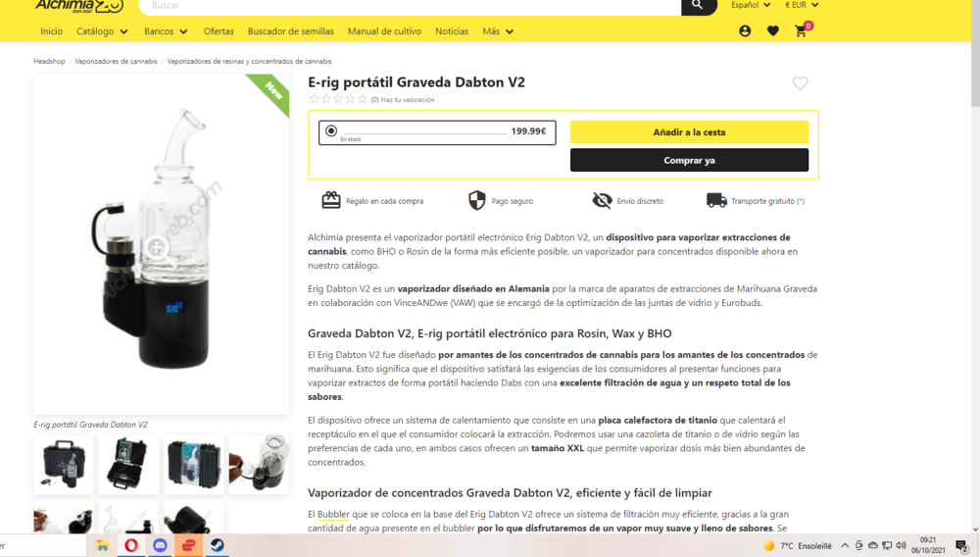Add product to wishlist heart outline
Image resolution: width=980 pixels, height=557 pixels.
(800, 83)
